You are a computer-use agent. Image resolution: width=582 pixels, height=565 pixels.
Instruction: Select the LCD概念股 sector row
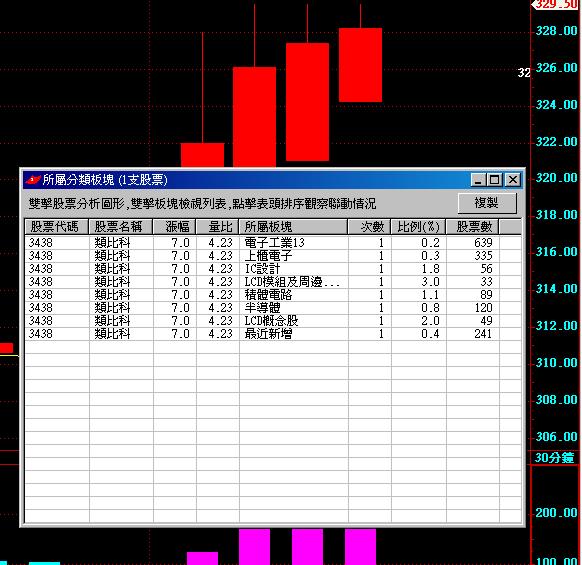point(273,321)
